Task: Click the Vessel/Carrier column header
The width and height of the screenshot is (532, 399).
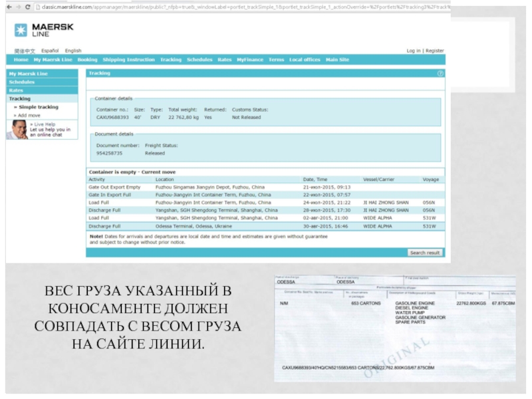Action: point(378,180)
